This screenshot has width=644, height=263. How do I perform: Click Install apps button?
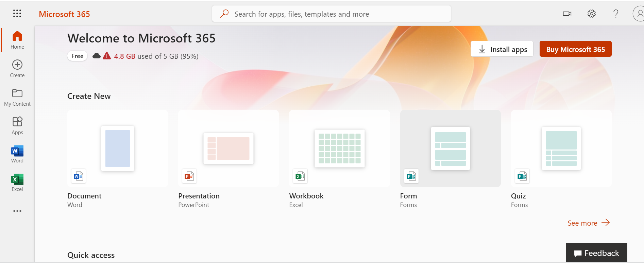[502, 49]
